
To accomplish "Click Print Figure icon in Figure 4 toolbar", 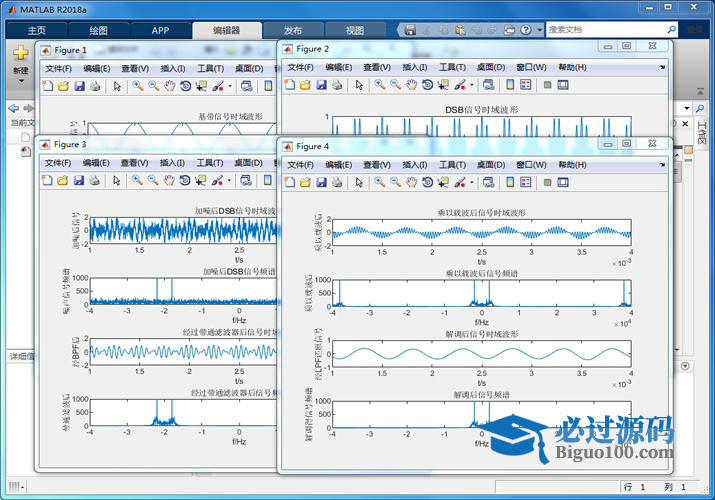I will click(337, 182).
